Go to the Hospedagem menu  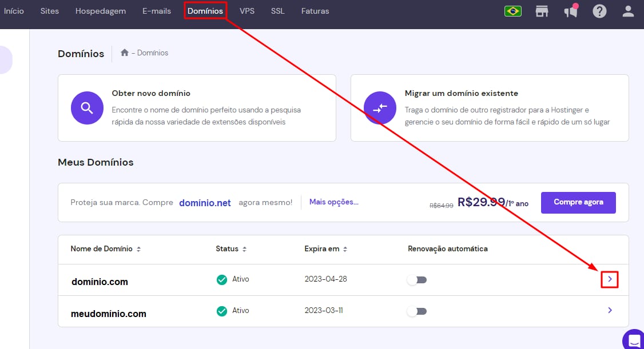click(101, 11)
